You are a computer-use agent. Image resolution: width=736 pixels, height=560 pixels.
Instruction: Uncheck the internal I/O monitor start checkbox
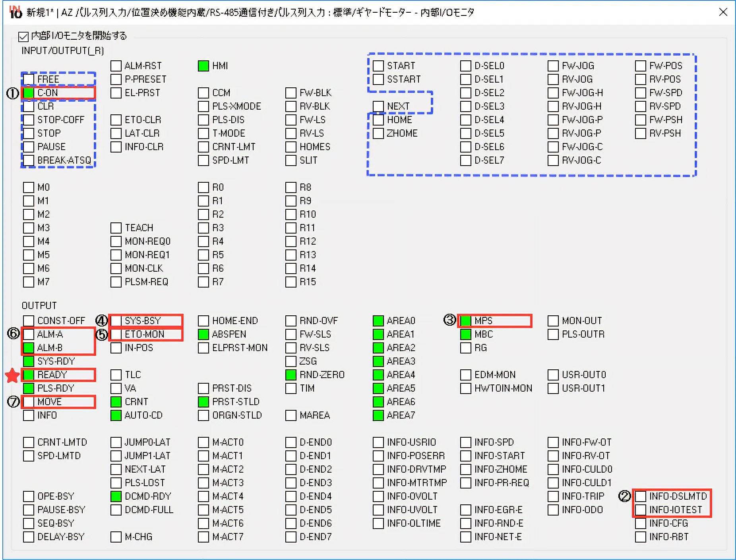click(x=23, y=37)
